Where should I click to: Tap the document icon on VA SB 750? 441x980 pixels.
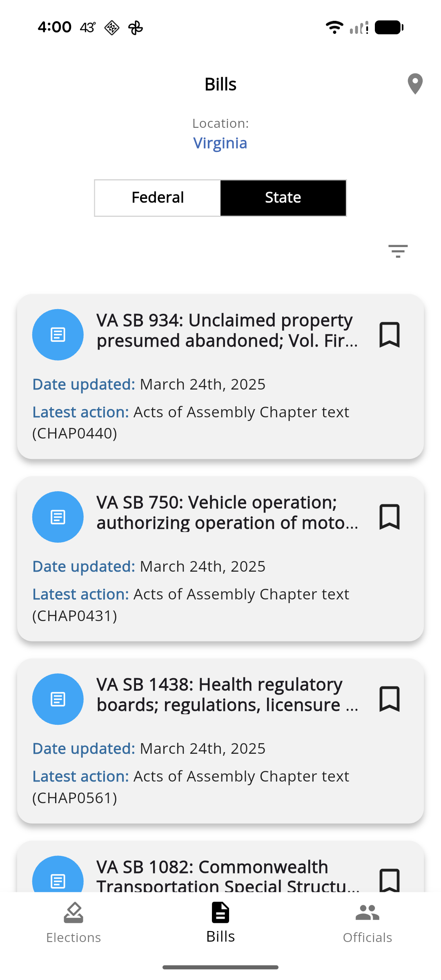(58, 517)
